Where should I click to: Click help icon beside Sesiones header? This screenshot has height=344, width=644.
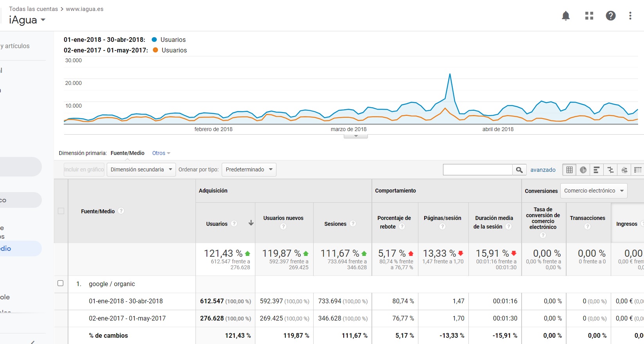[x=353, y=223]
